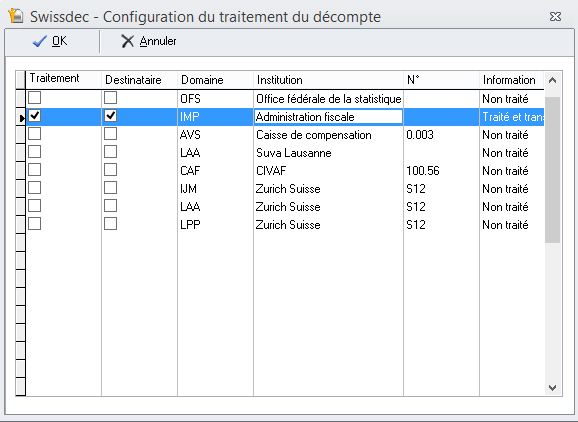Check Destinataire box for Suva Lausanne row
578x422 pixels.
(110, 152)
